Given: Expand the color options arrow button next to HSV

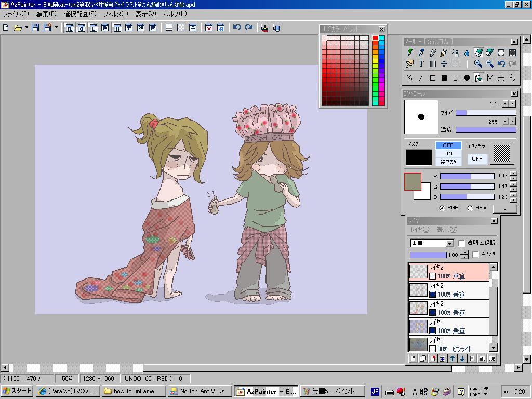Looking at the screenshot, I should 504,209.
